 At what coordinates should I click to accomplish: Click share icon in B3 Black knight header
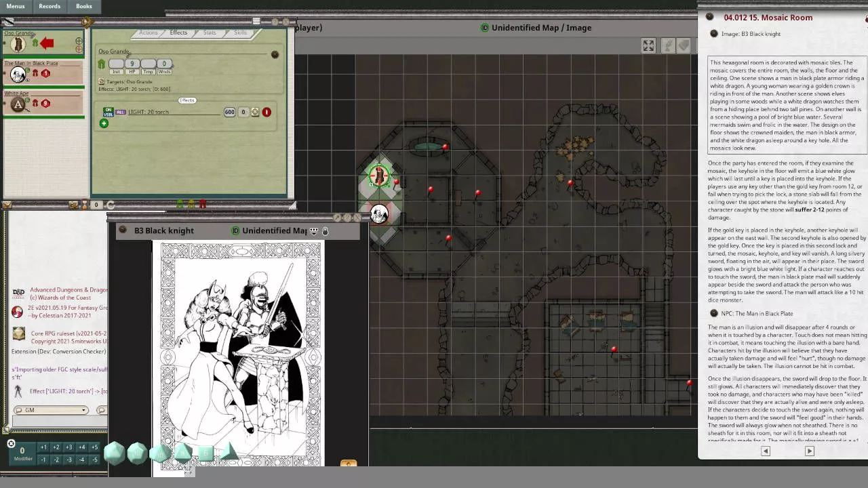313,231
